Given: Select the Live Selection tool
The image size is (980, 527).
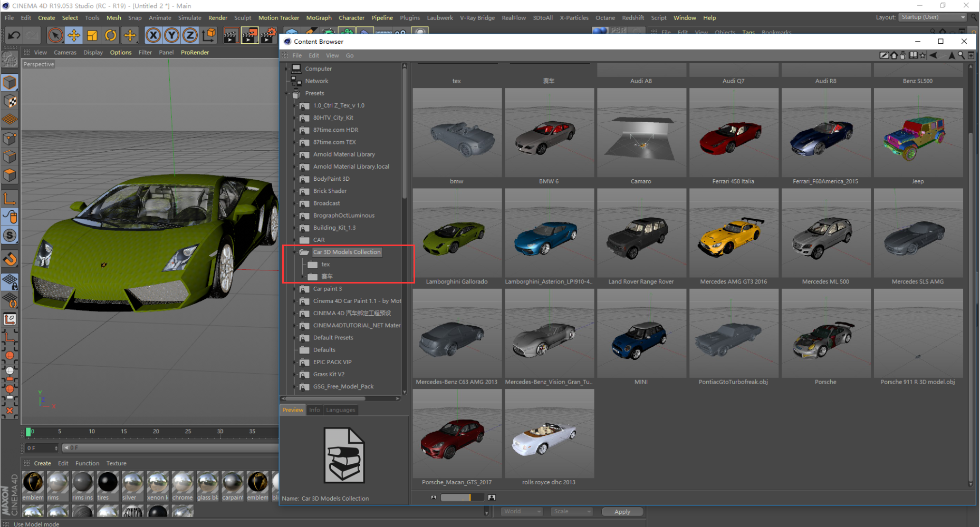Looking at the screenshot, I should coord(55,35).
